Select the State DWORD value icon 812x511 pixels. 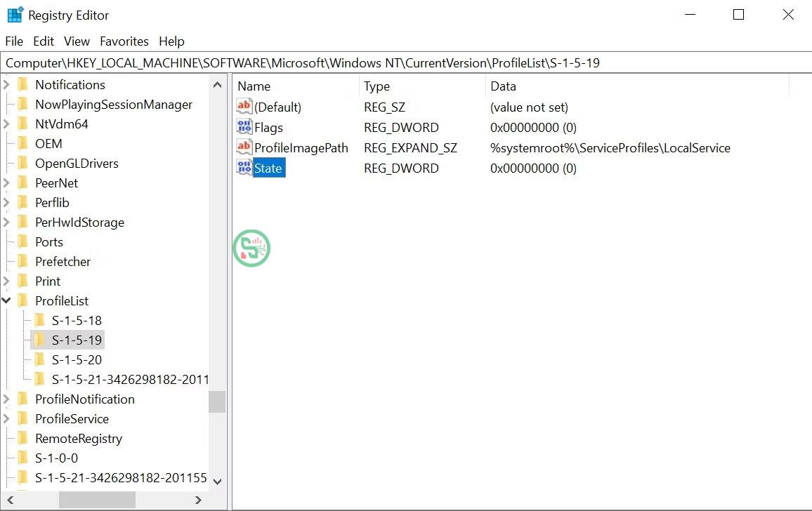click(x=244, y=168)
